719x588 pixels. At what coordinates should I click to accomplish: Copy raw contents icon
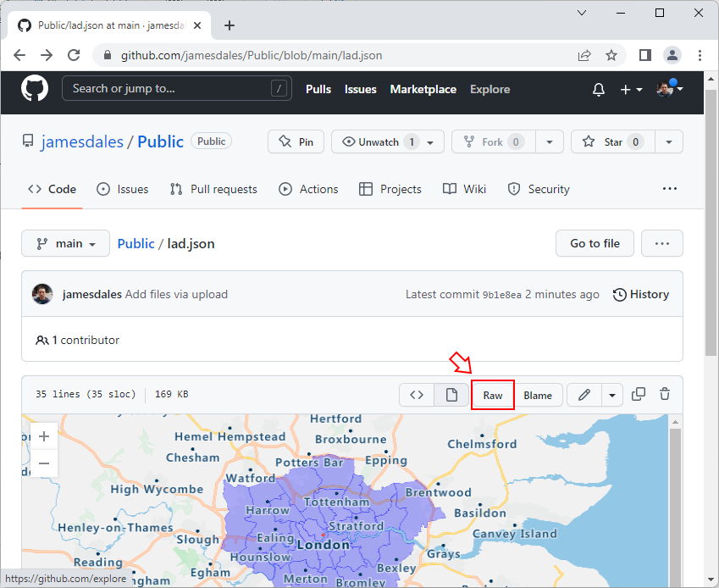pos(639,395)
